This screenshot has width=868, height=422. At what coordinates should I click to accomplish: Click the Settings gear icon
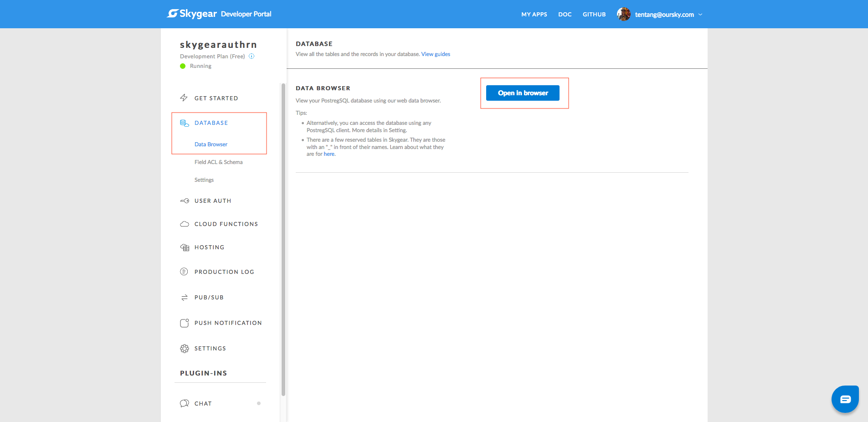185,349
